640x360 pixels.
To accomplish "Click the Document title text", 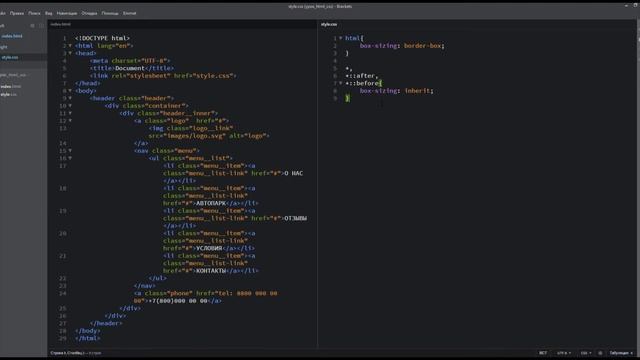I will coord(130,68).
